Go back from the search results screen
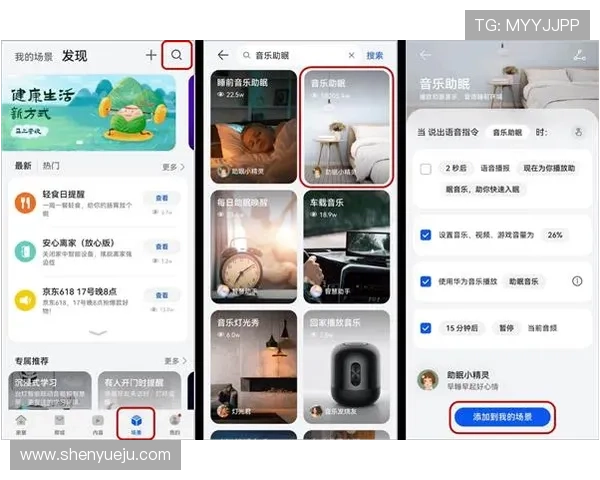Viewport: 600px width, 480px height. [223, 55]
